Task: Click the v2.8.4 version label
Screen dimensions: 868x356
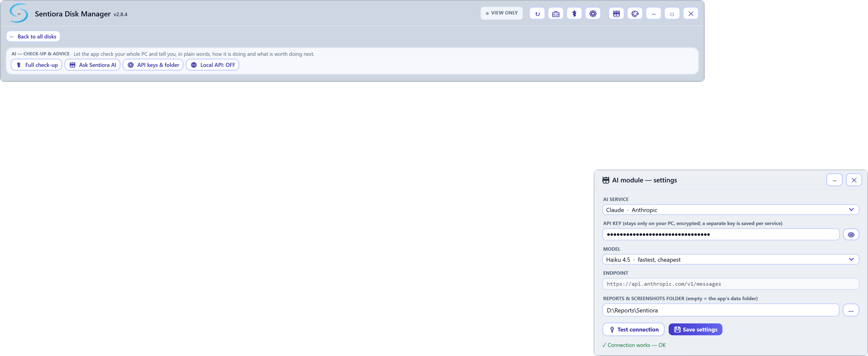Action: click(120, 14)
